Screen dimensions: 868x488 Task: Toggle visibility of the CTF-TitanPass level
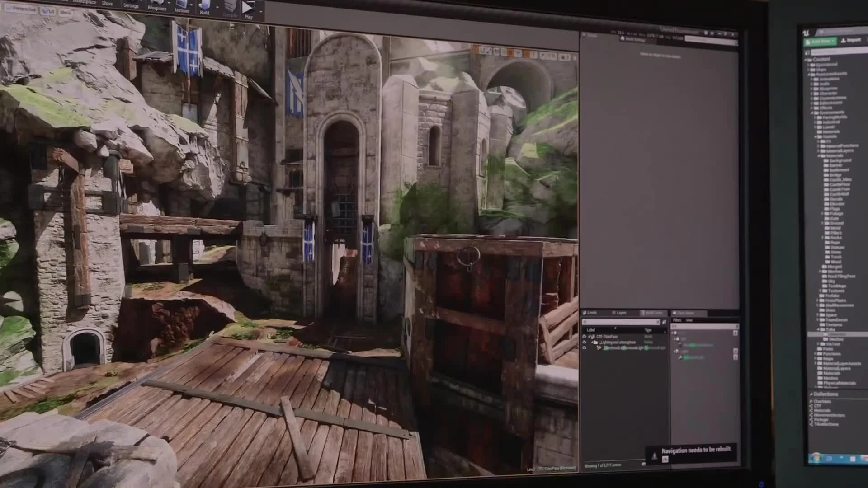[x=585, y=336]
